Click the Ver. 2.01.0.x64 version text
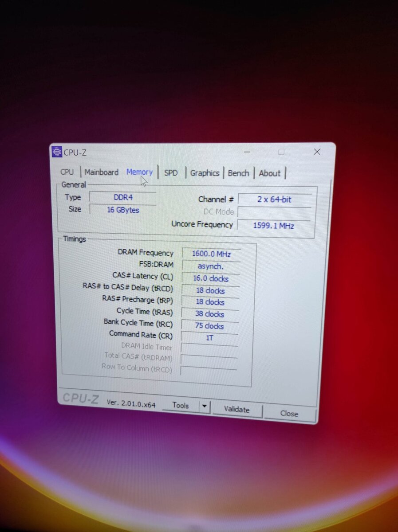Viewport: 398px width, 532px height. point(131,403)
